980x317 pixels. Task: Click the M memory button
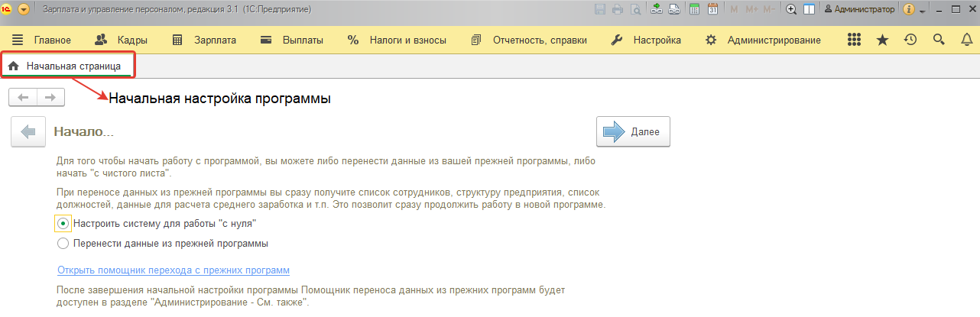(735, 9)
